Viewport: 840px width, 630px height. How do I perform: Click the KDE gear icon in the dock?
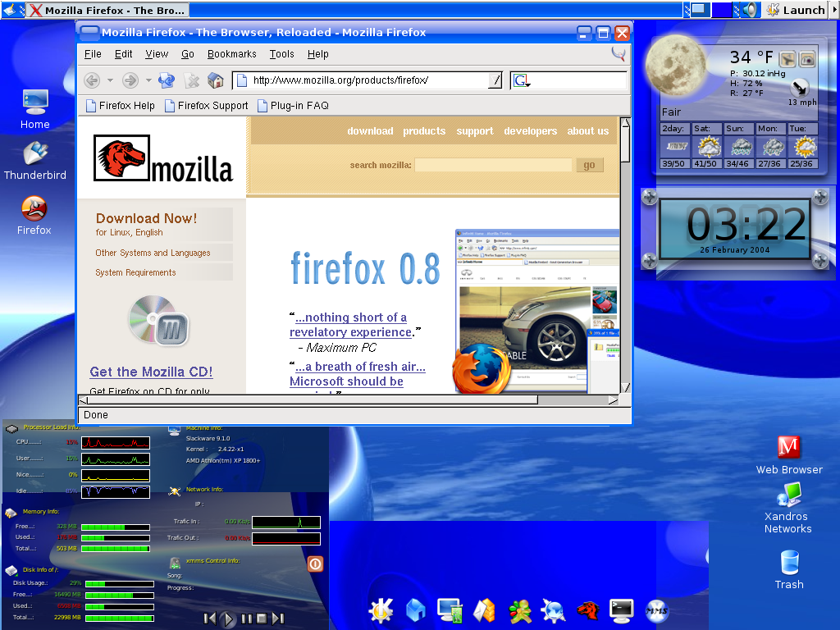pos(381,610)
